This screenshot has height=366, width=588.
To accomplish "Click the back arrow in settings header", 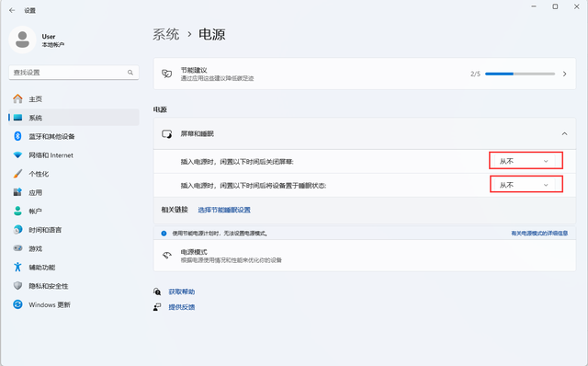I will coord(12,10).
